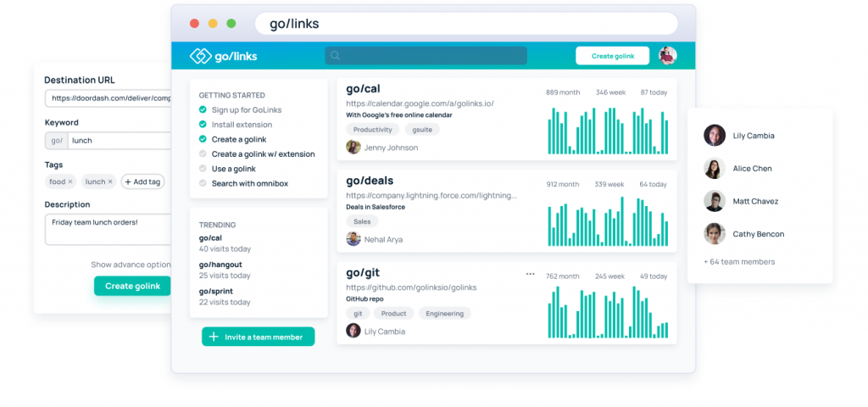Click 889 month stat on go/cal
The height and width of the screenshot is (407, 868).
563,92
